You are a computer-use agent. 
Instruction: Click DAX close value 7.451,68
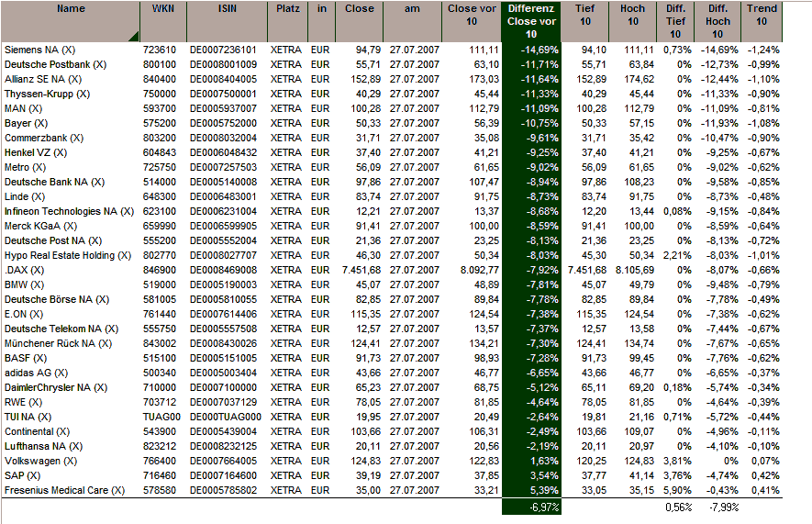362,270
